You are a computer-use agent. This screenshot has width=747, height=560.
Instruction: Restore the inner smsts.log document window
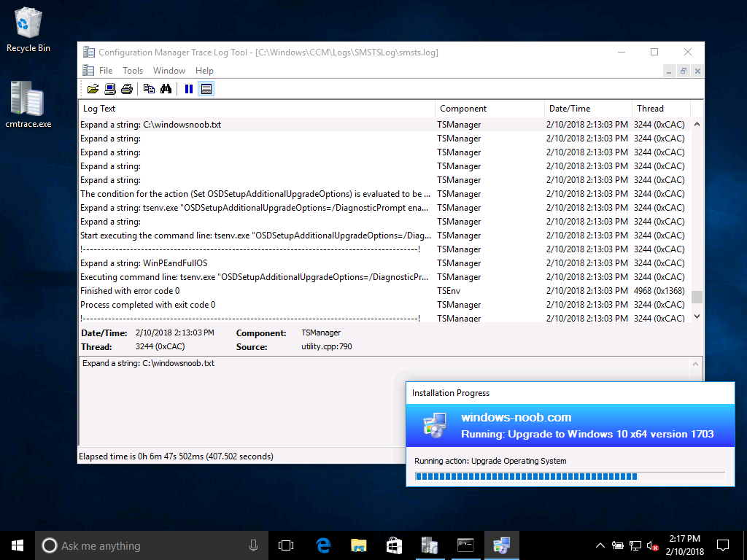click(683, 71)
